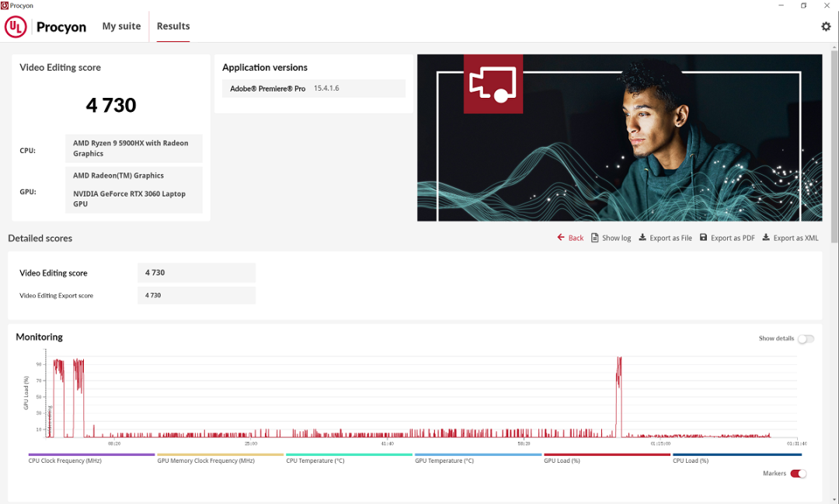Click the Export as File download icon

tap(642, 237)
